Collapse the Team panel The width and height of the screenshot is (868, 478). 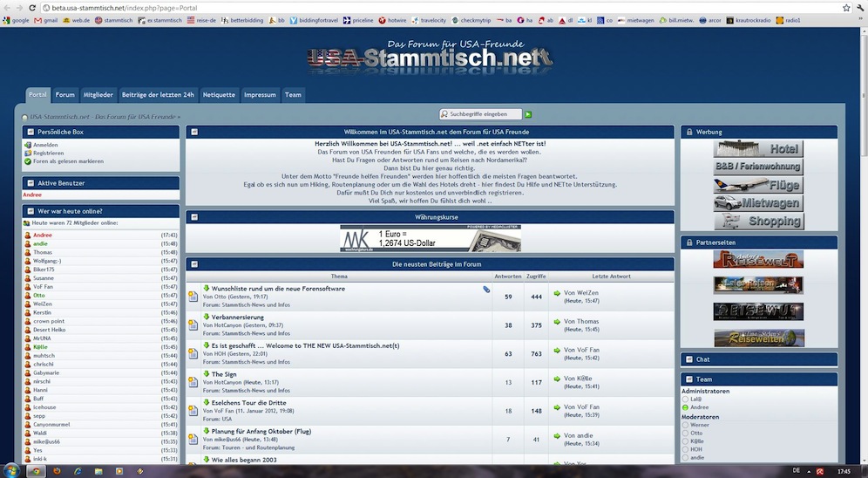click(688, 379)
